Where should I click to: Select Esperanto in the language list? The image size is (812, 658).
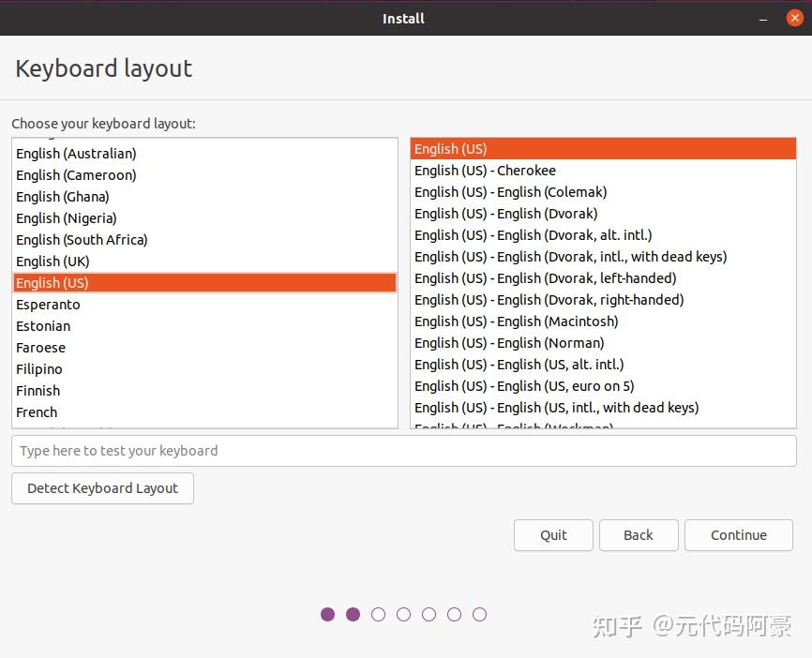coord(47,304)
